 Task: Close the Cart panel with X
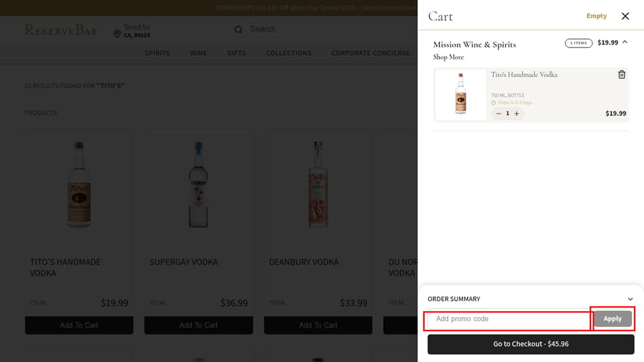625,16
